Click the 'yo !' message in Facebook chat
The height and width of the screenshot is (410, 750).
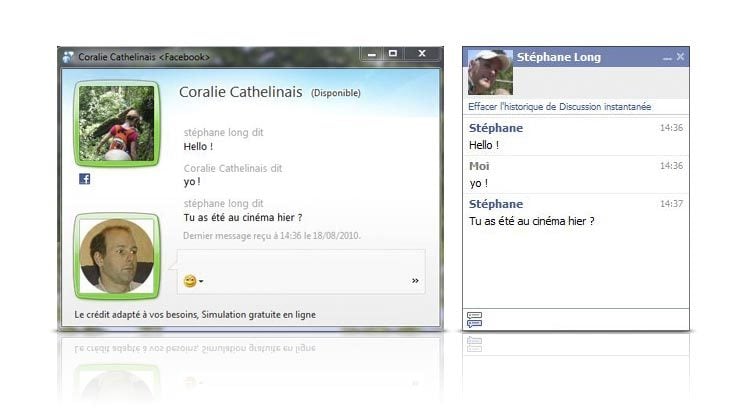(x=479, y=183)
